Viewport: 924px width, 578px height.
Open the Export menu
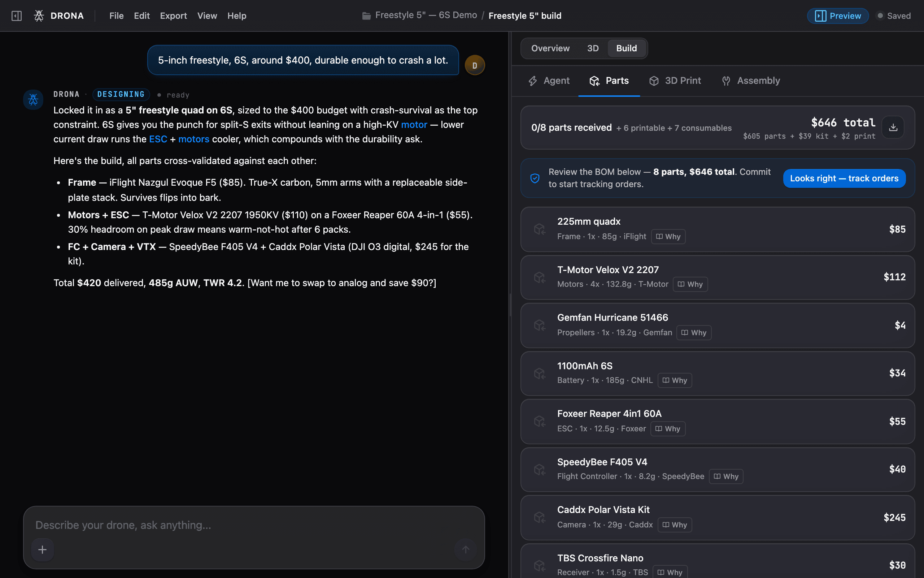(173, 16)
